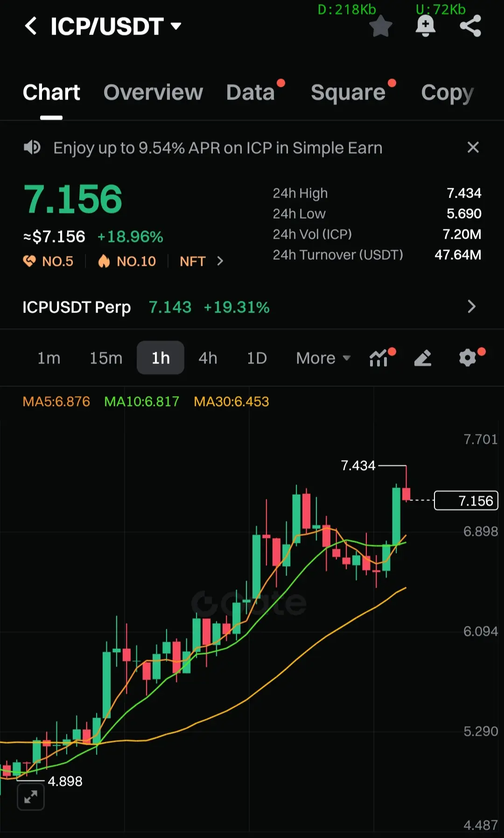This screenshot has height=838, width=504.
Task: Open the drawing tools pencil icon
Action: pyautogui.click(x=423, y=358)
